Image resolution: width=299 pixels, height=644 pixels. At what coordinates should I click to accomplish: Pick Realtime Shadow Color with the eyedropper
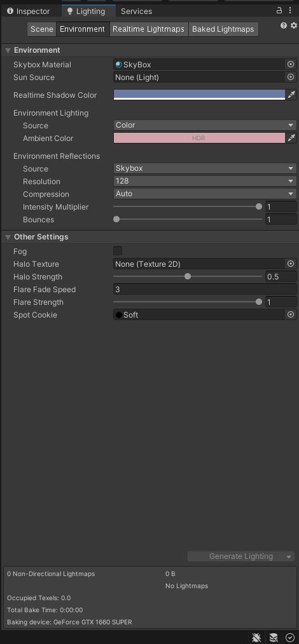(x=291, y=95)
